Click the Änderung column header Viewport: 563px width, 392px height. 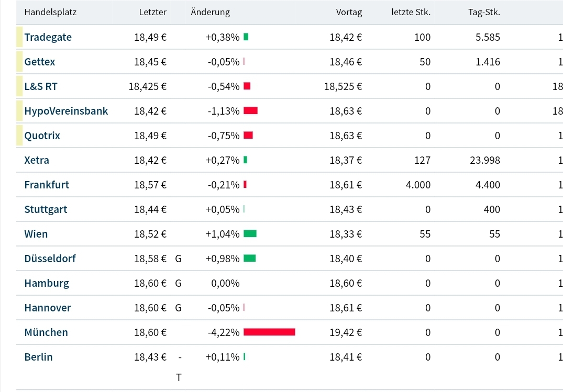(210, 12)
